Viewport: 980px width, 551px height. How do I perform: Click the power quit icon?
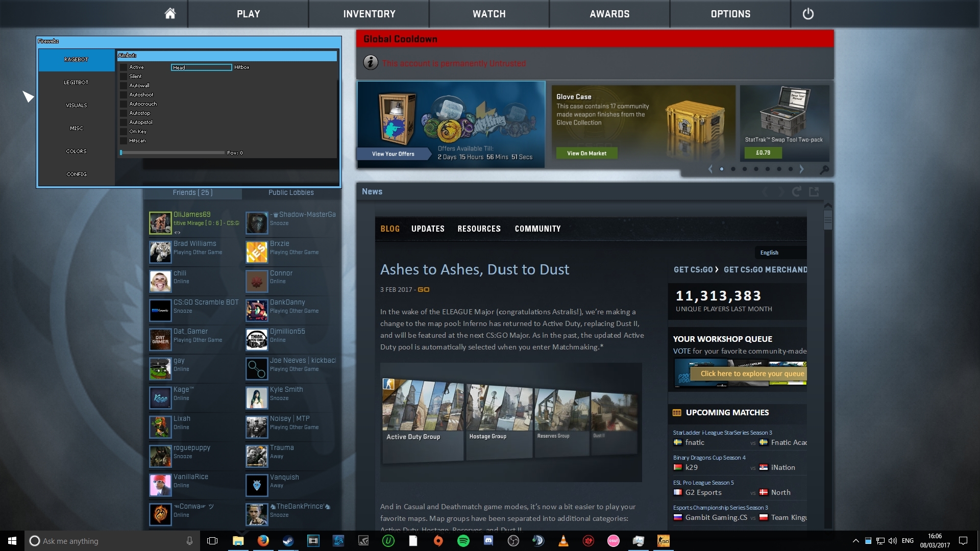click(x=807, y=14)
